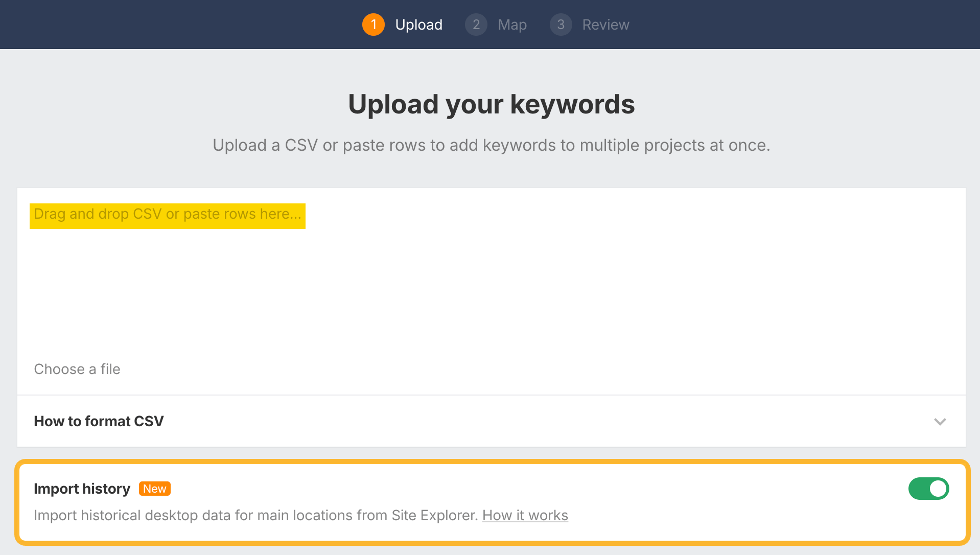Click the "Import history" label
The height and width of the screenshot is (555, 980).
(82, 489)
